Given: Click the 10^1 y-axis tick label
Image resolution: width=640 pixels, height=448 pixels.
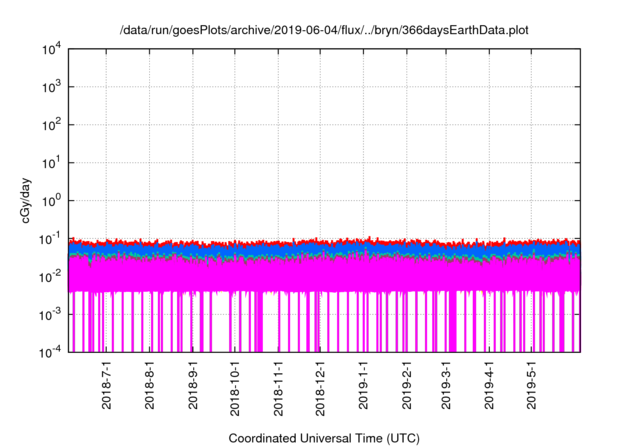Looking at the screenshot, I should click(52, 163).
